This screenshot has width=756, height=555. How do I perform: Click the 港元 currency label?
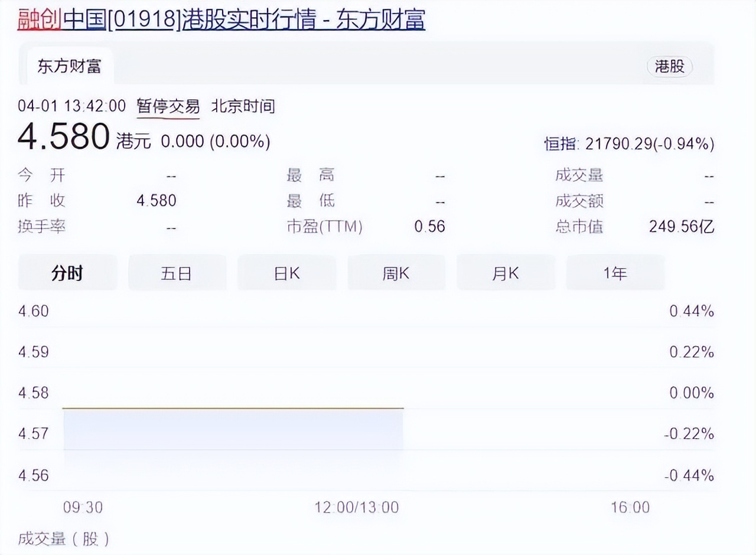133,141
